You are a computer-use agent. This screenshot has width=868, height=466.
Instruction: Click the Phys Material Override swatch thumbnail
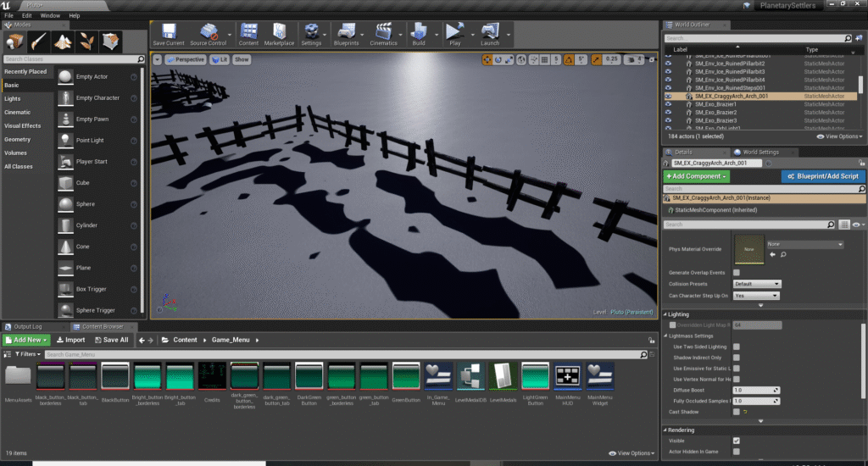click(x=748, y=249)
